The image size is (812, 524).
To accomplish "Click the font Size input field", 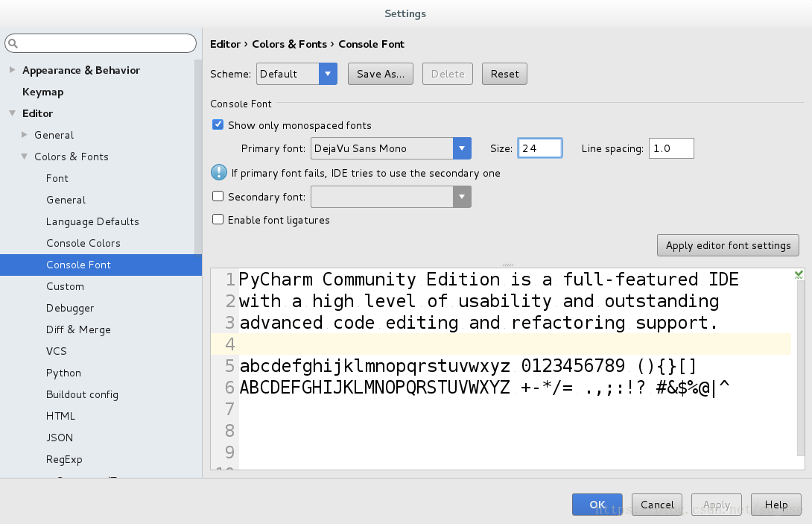I will point(539,148).
